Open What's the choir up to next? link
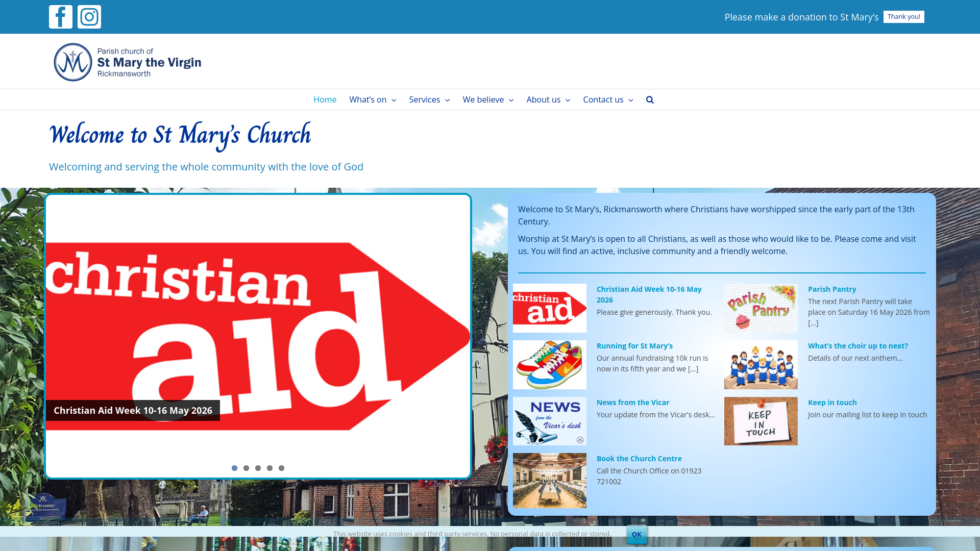This screenshot has height=551, width=980. pyautogui.click(x=857, y=345)
